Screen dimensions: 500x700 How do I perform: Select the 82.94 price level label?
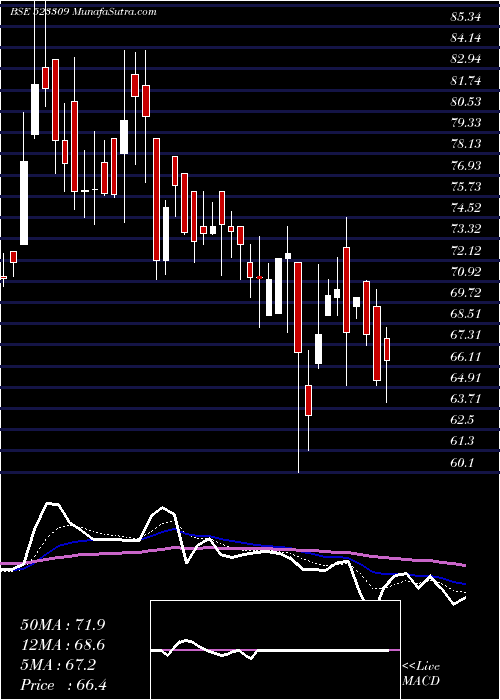[x=466, y=59]
